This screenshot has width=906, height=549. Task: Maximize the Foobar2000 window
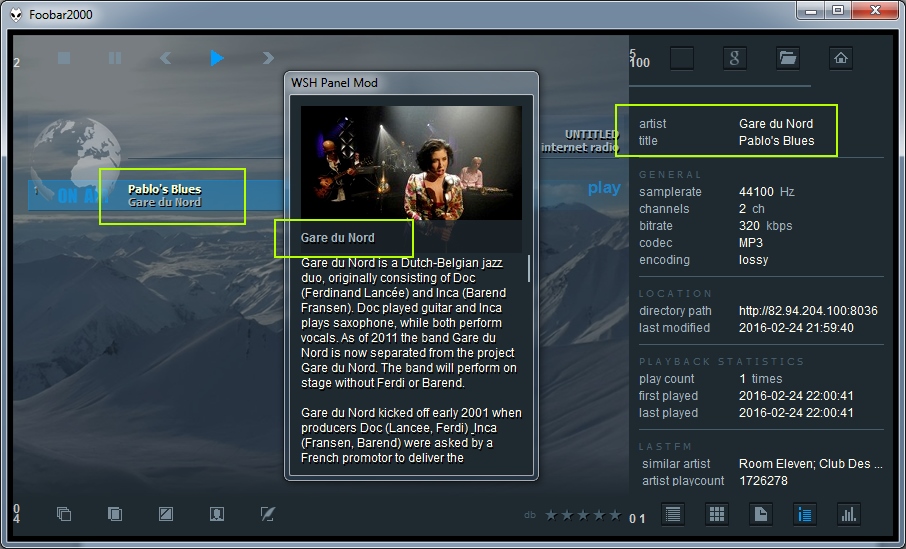837,11
